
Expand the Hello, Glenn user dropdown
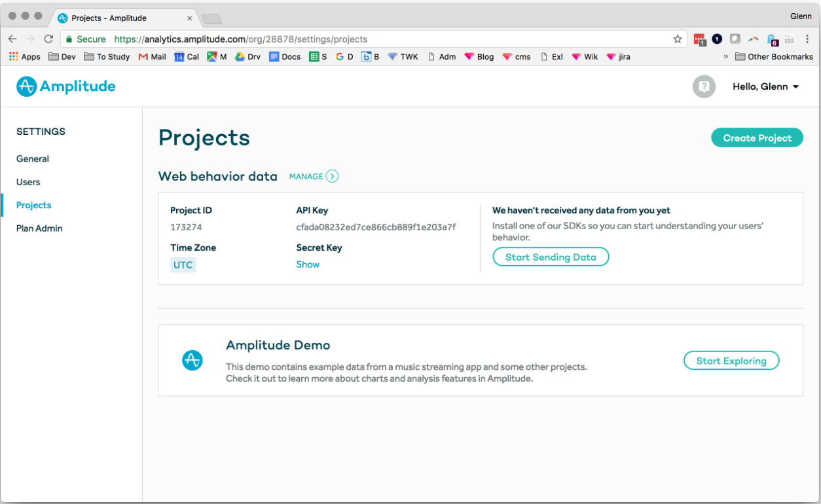pos(765,86)
